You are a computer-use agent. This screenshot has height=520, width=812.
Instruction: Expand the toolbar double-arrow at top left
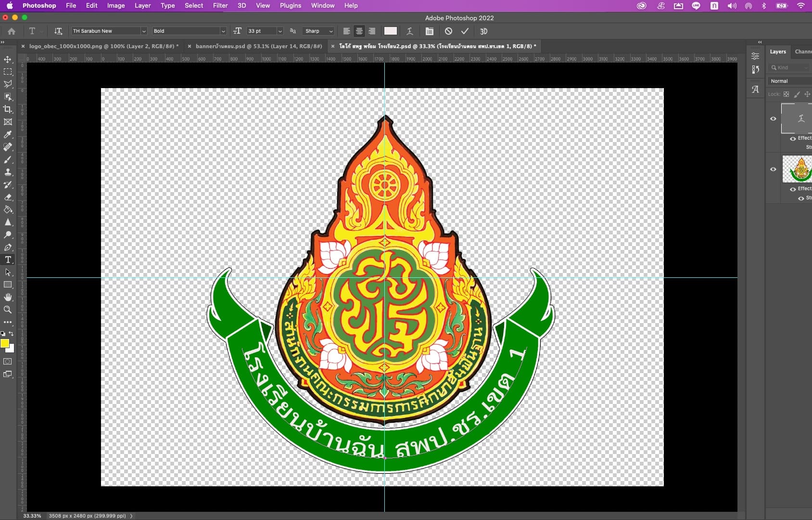[x=2, y=42]
